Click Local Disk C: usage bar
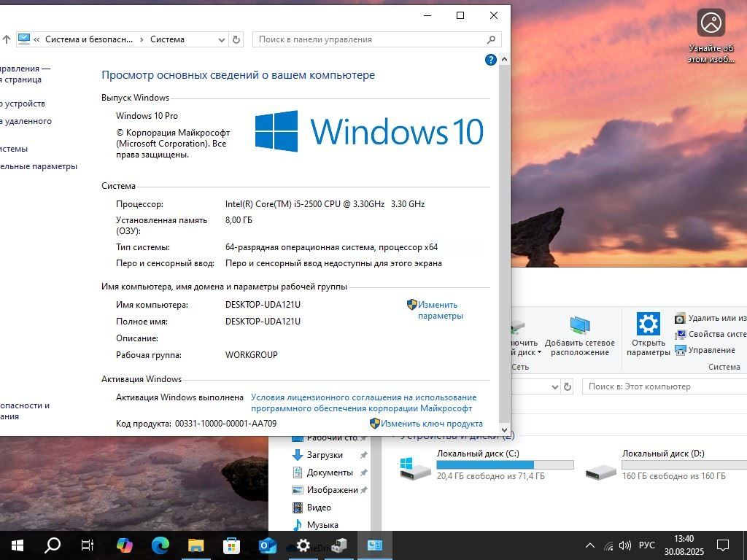Image resolution: width=747 pixels, height=560 pixels. [505, 465]
